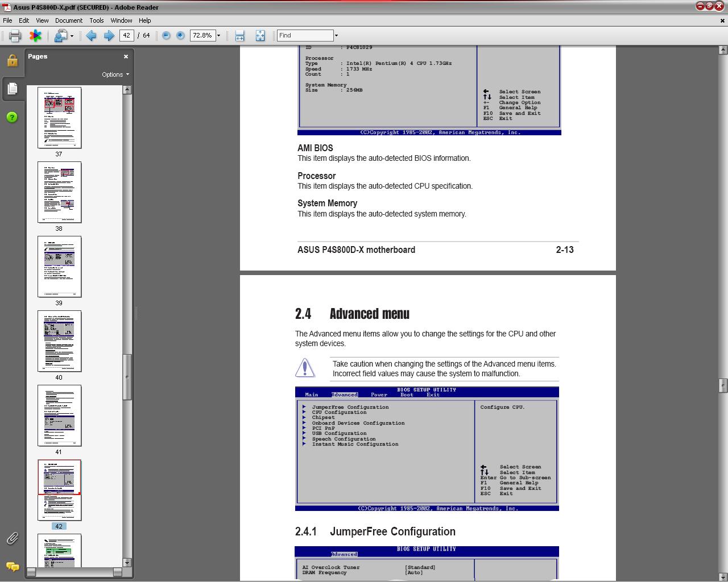Screen dimensions: 728x582
Task: Click 'USB Configuration' in BIOS screenshot
Action: click(339, 434)
